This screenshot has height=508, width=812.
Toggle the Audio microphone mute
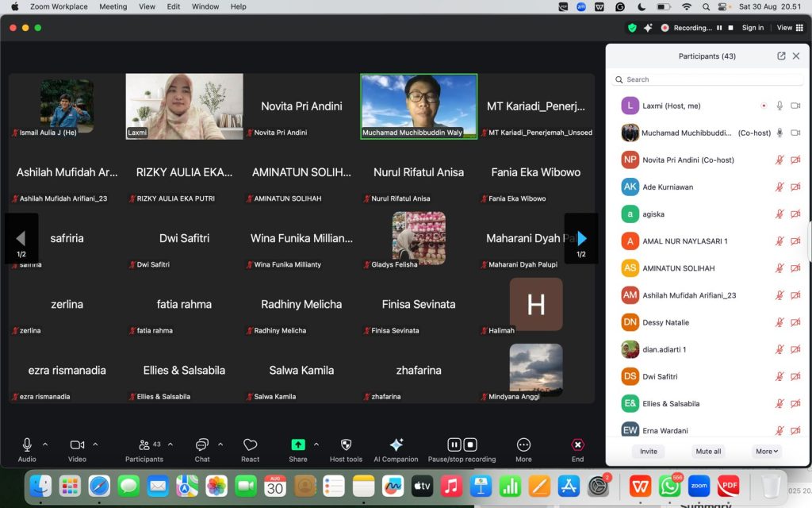pyautogui.click(x=27, y=445)
